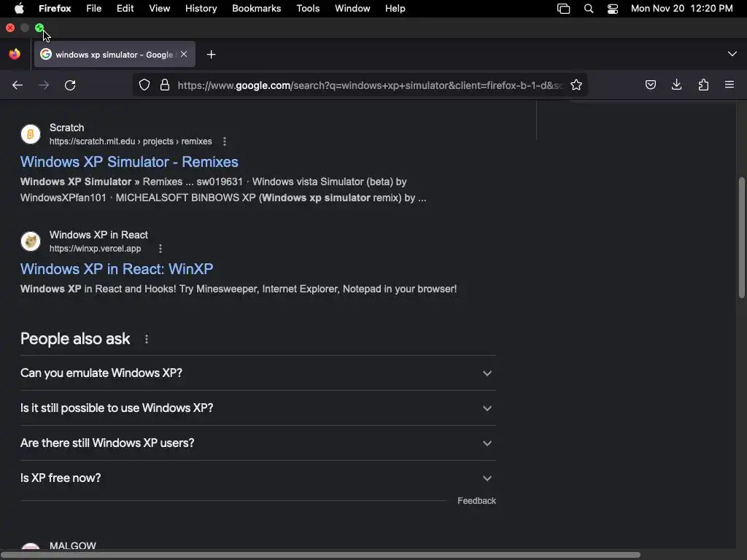Open the Help menu
Image resolution: width=747 pixels, height=560 pixels.
[395, 9]
